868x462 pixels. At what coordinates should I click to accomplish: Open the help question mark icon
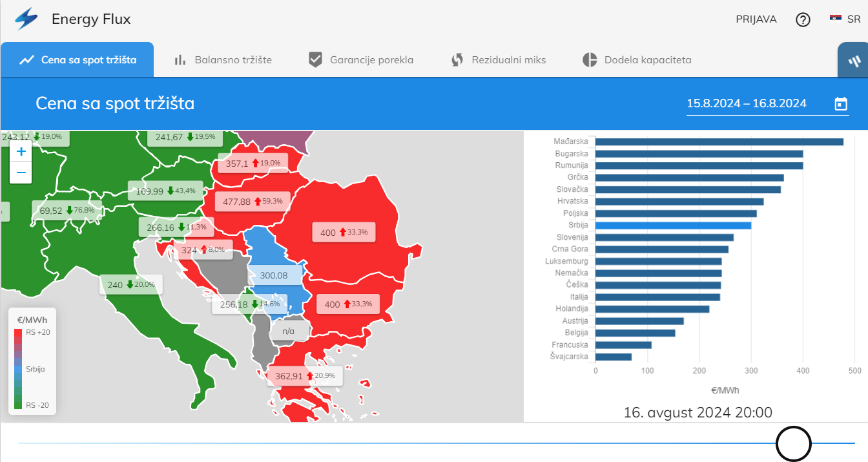pos(803,19)
